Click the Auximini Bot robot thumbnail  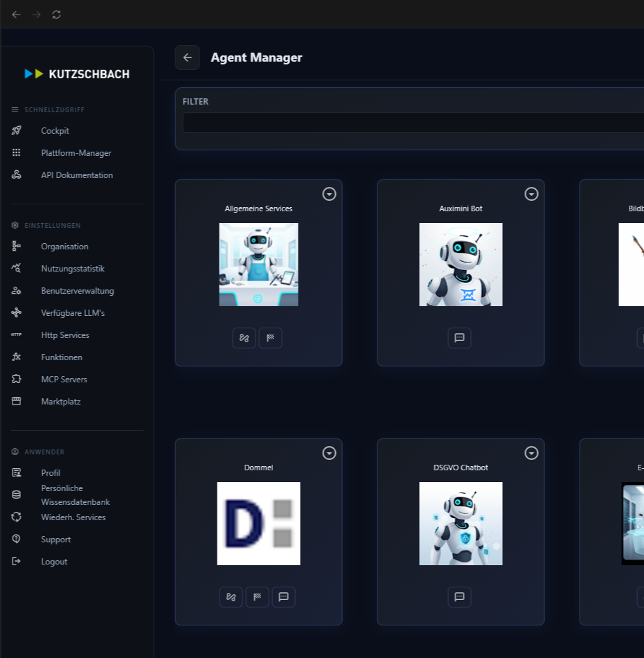[460, 265]
